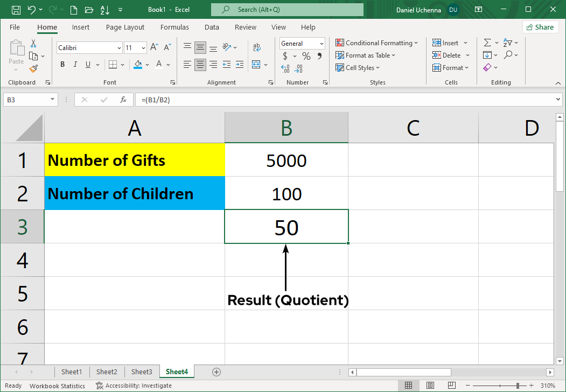Click the AutoSum icon

[x=488, y=42]
